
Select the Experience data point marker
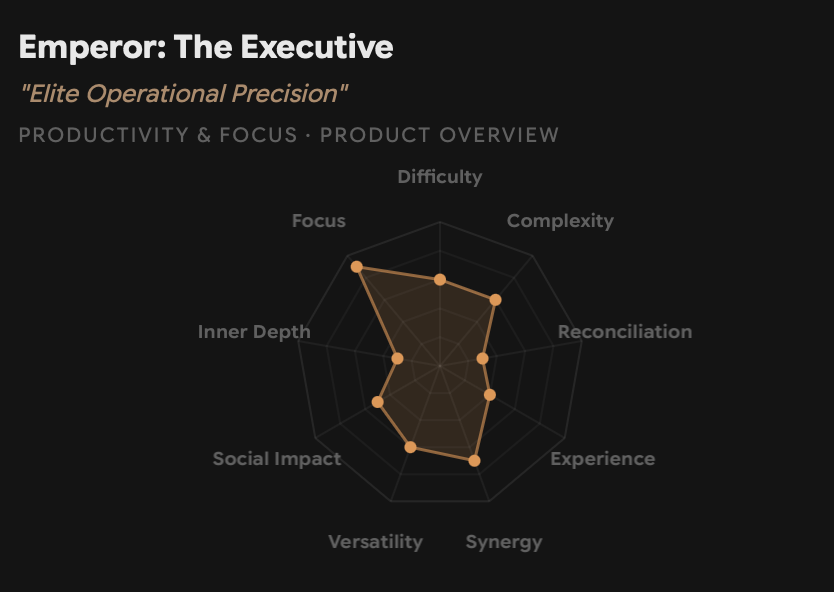490,395
